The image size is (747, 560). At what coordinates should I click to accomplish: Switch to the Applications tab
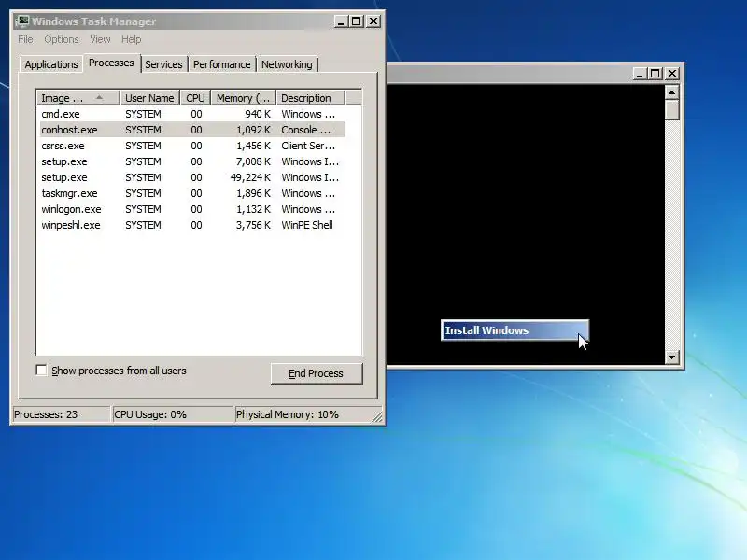(x=51, y=64)
